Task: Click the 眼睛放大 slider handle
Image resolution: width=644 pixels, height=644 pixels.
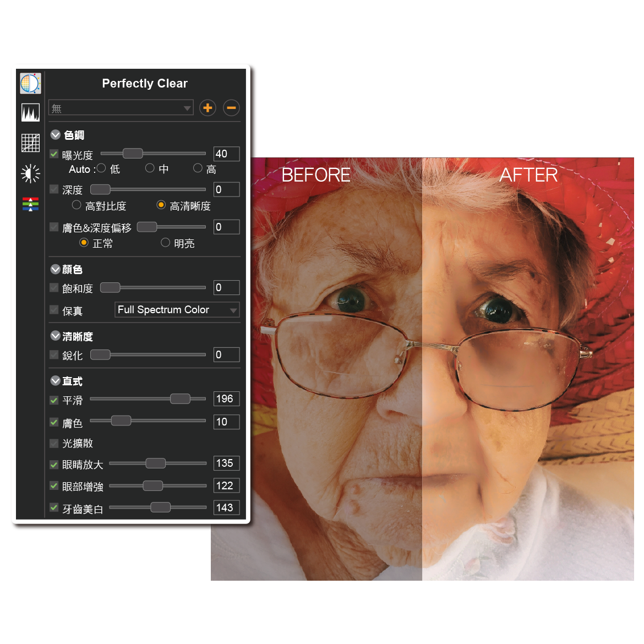Action: 156,463
